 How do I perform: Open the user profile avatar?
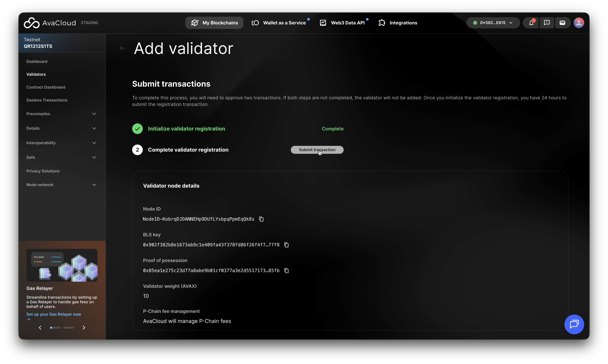[579, 23]
